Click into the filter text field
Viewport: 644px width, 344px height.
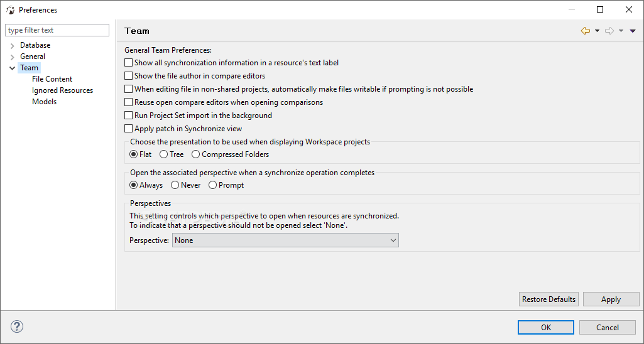[57, 30]
